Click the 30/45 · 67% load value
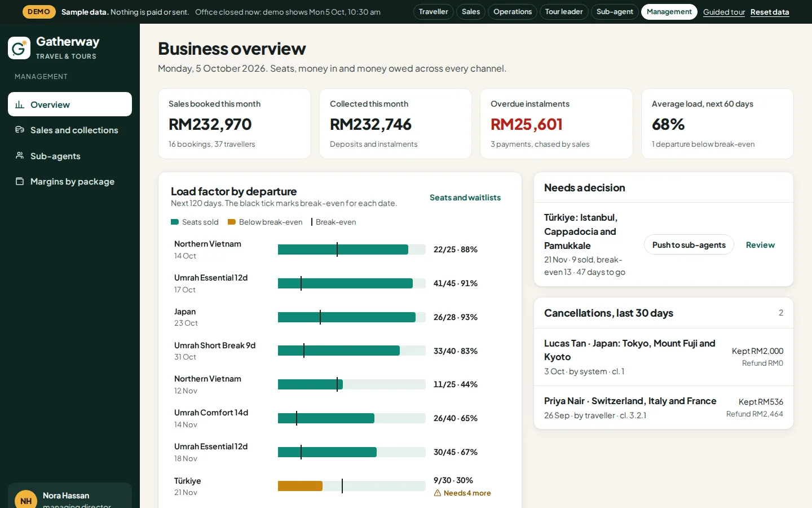 456,452
